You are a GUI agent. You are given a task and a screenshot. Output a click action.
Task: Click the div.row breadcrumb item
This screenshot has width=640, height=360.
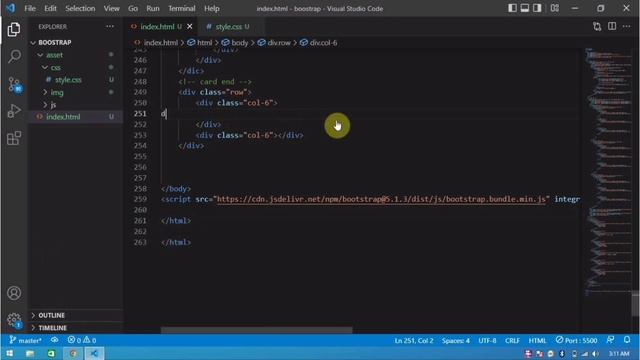(x=274, y=42)
